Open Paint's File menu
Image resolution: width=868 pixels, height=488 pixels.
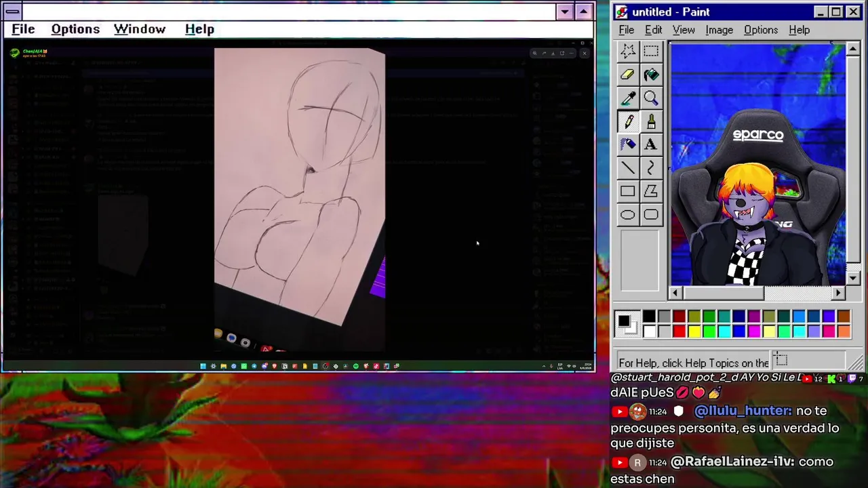pos(627,30)
